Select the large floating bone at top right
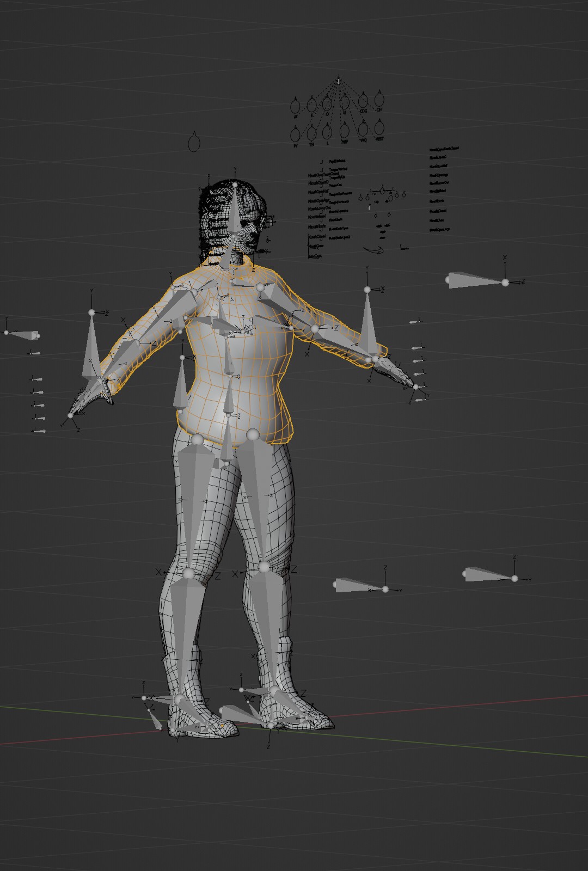Viewport: 588px width, 871px height. tap(476, 280)
